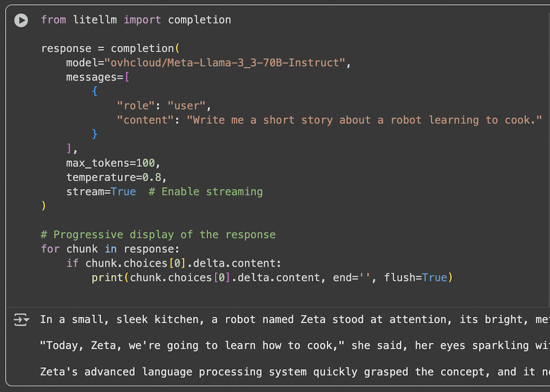Image resolution: width=550 pixels, height=392 pixels.
Task: Click the circular run button before the code
Action: 21,20
